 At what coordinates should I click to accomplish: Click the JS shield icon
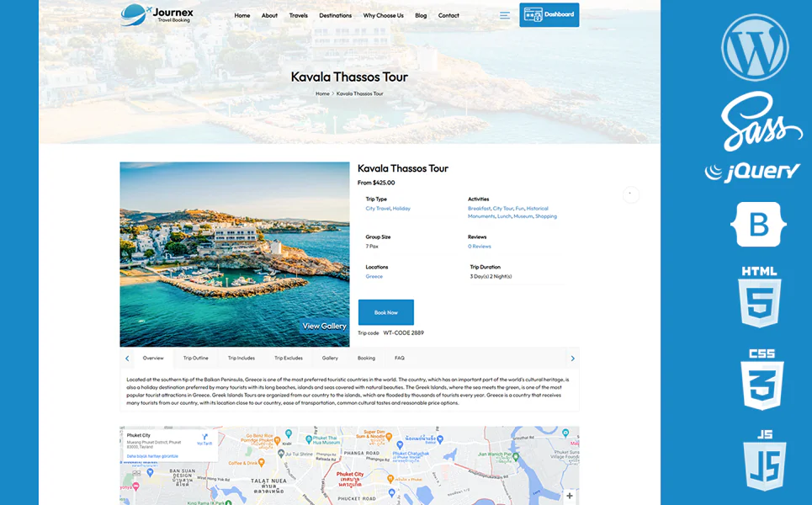tap(764, 460)
